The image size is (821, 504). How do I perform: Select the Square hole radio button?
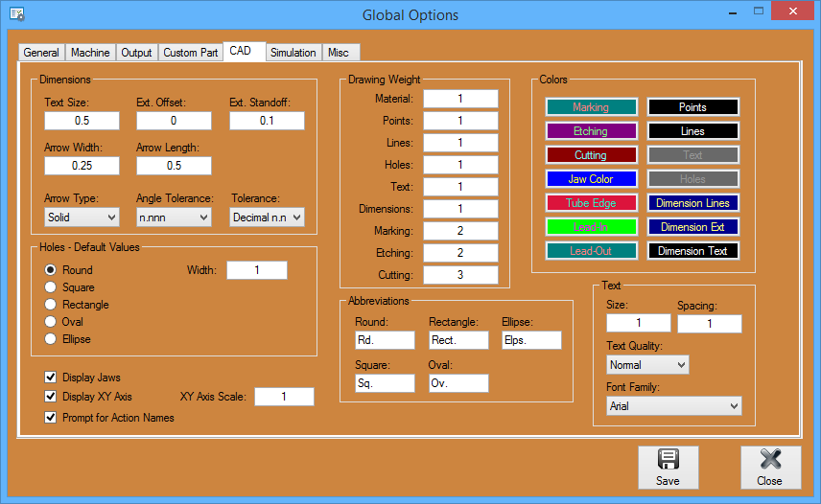point(50,287)
